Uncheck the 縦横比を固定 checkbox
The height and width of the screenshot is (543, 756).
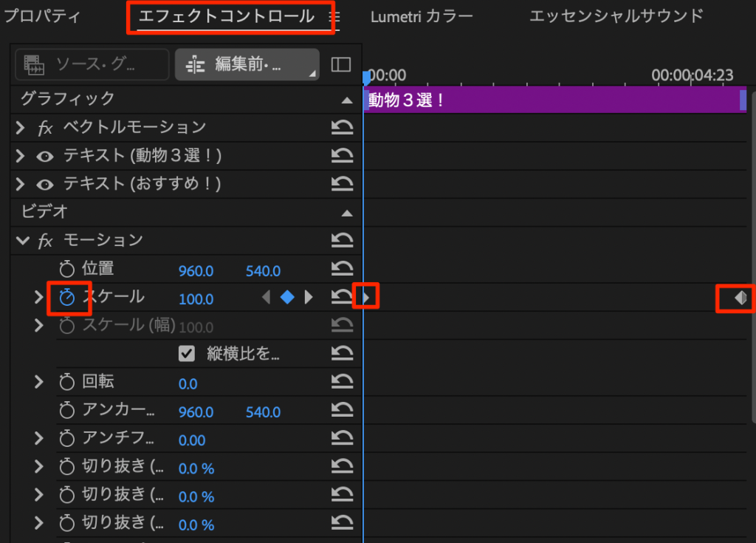coord(187,354)
